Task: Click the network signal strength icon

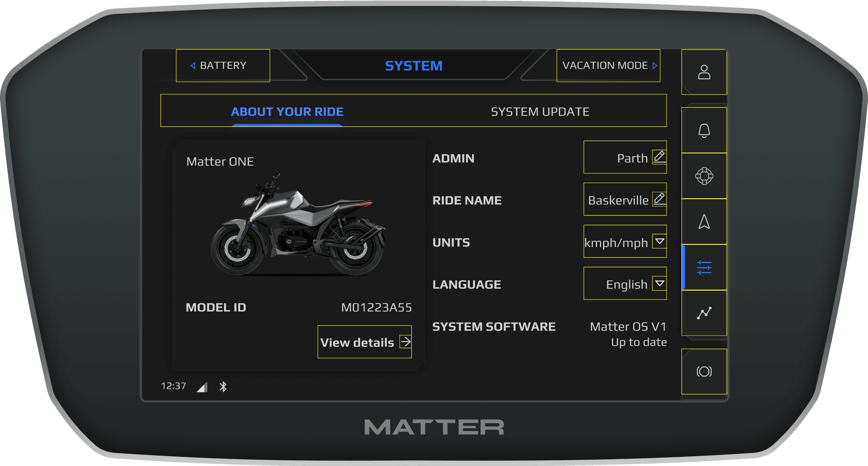Action: click(x=202, y=387)
